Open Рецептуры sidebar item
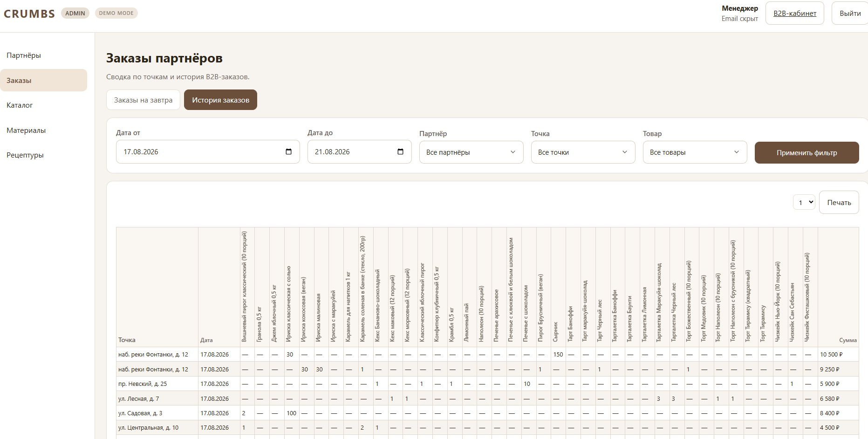868x439 pixels. click(44, 155)
